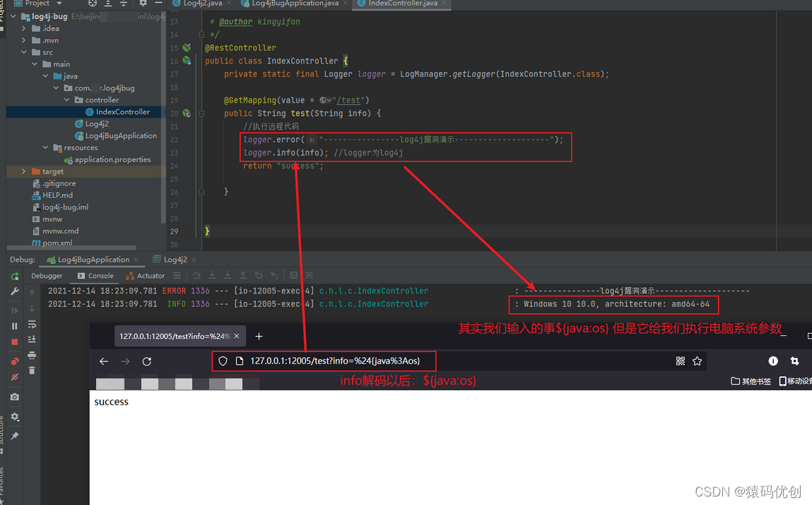Open console layout hamburger icon
The height and width of the screenshot is (505, 812).
tap(177, 275)
